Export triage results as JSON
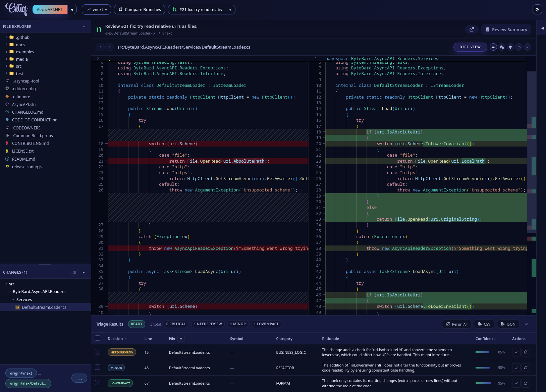 click(508, 324)
